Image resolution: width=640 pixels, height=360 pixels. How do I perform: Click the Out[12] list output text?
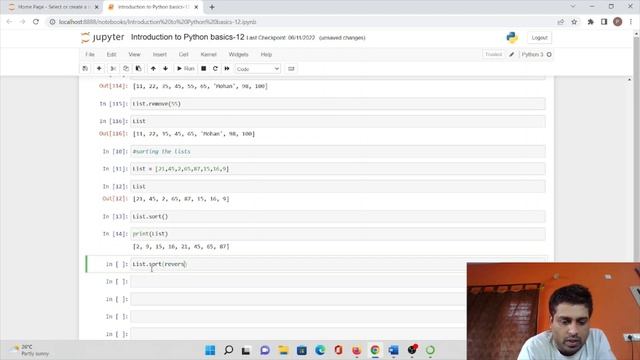click(x=181, y=199)
